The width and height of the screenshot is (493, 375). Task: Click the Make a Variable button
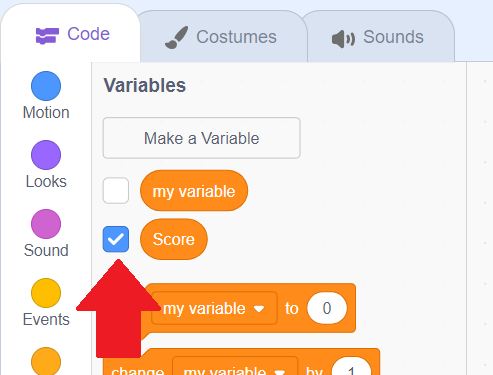tap(202, 138)
